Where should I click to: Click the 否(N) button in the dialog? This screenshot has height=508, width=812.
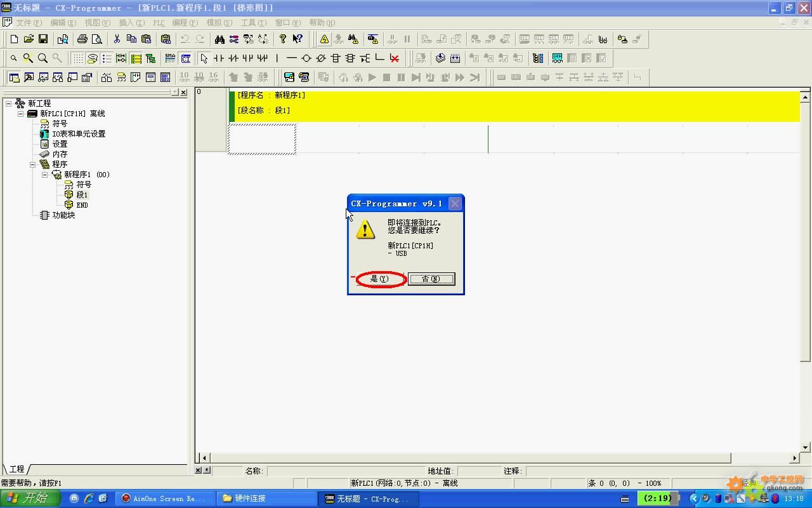(431, 279)
